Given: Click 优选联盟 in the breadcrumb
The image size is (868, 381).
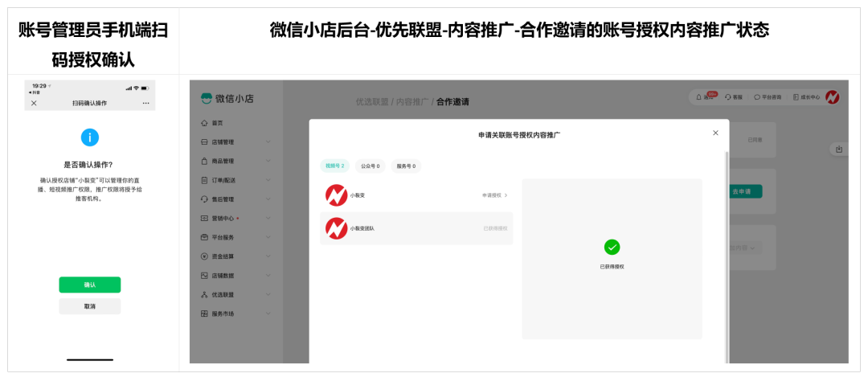Looking at the screenshot, I should [x=371, y=102].
